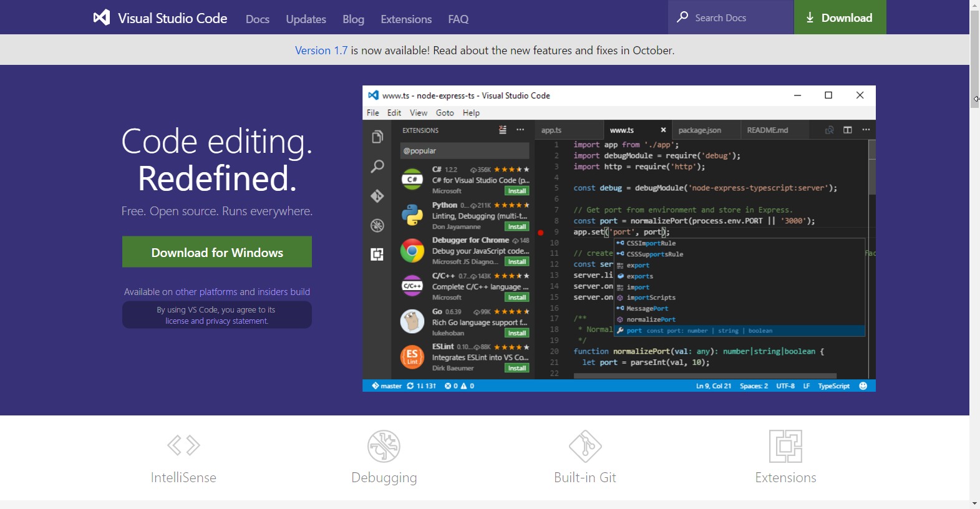980x509 pixels.
Task: Click the View menu in editor screenshot
Action: (x=419, y=113)
